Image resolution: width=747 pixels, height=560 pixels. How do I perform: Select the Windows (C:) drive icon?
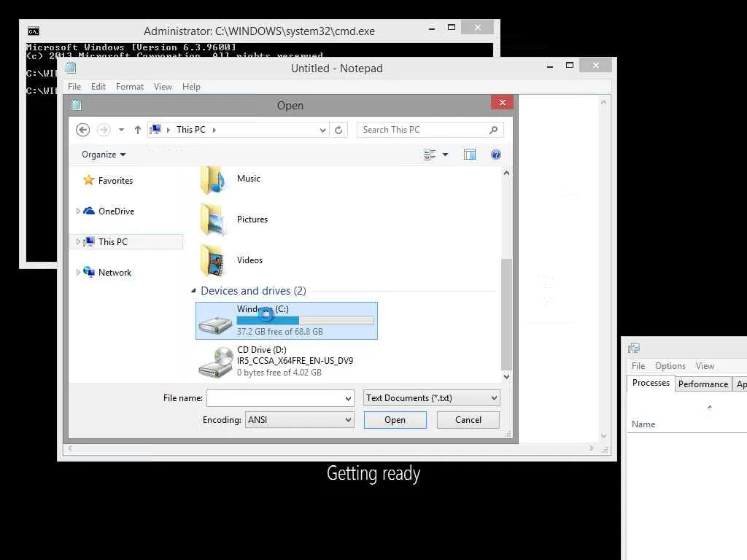click(x=215, y=324)
